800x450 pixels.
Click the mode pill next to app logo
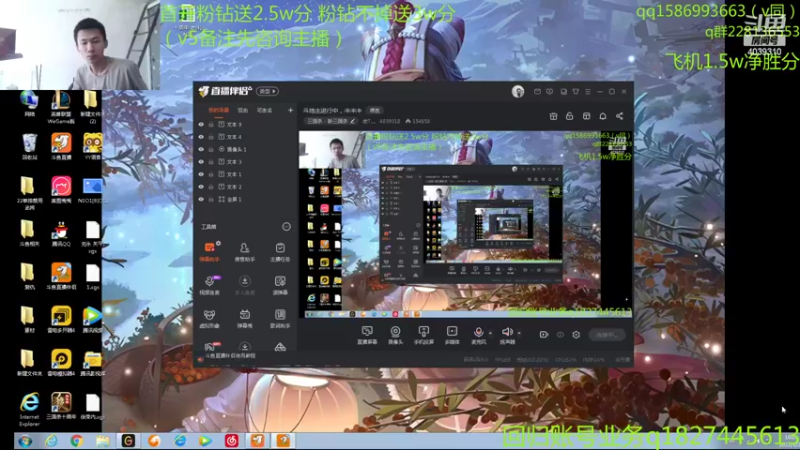267,91
